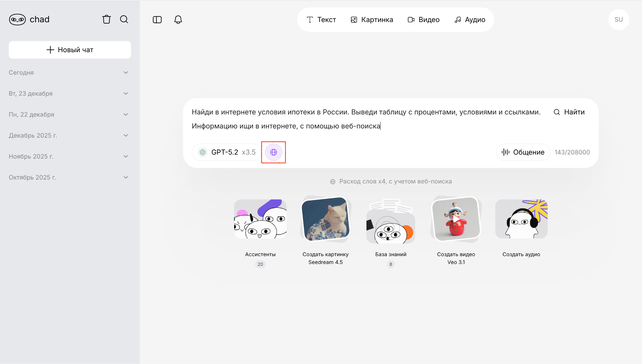Click the trash bin icon in sidebar
This screenshot has height=364, width=642.
[x=107, y=19]
